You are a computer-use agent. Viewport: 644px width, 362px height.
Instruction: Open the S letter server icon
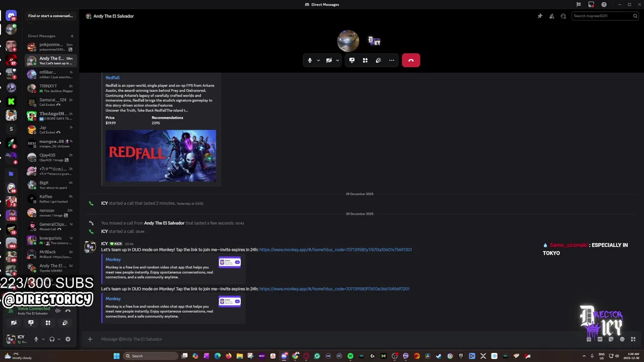(11, 129)
